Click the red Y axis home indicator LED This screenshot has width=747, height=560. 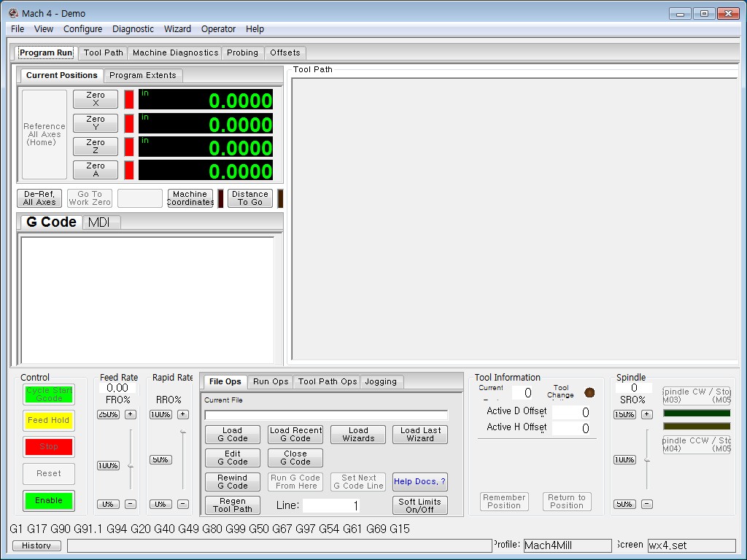128,122
